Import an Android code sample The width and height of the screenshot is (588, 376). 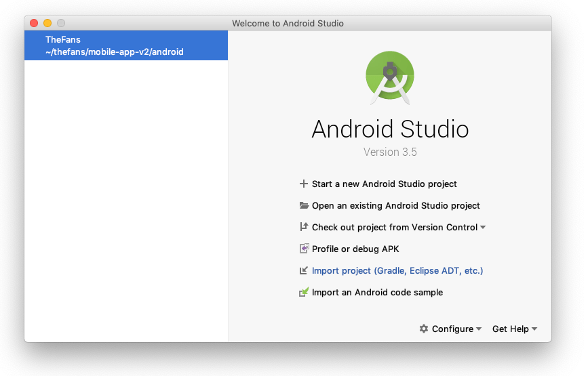coord(377,293)
